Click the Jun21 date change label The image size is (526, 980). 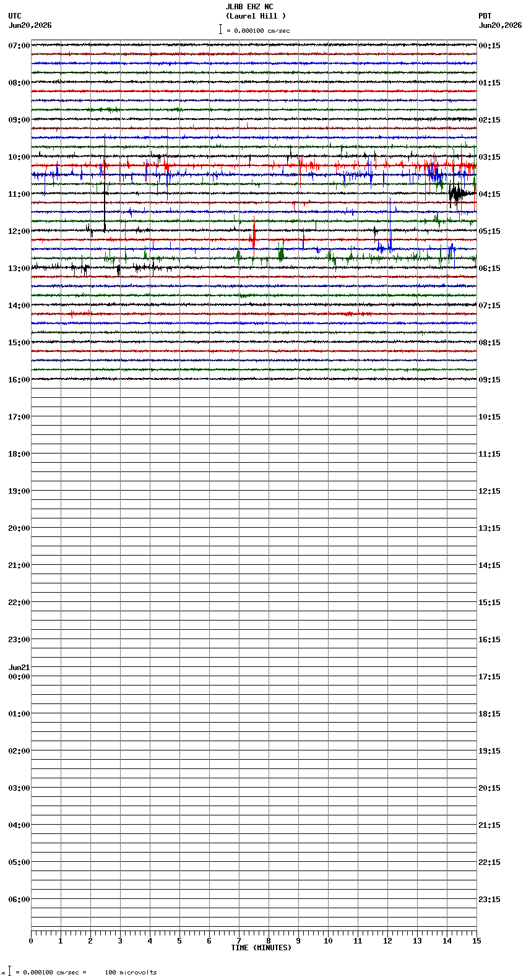(x=19, y=668)
